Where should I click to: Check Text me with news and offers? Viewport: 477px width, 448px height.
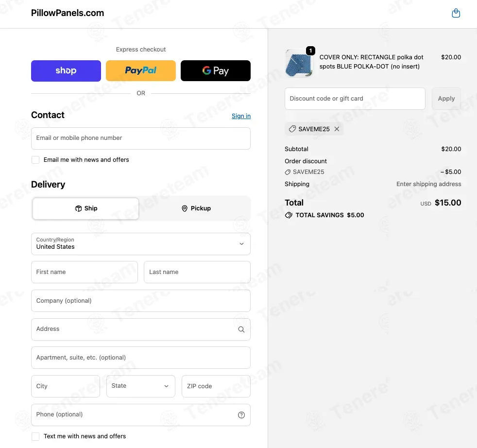(x=35, y=436)
